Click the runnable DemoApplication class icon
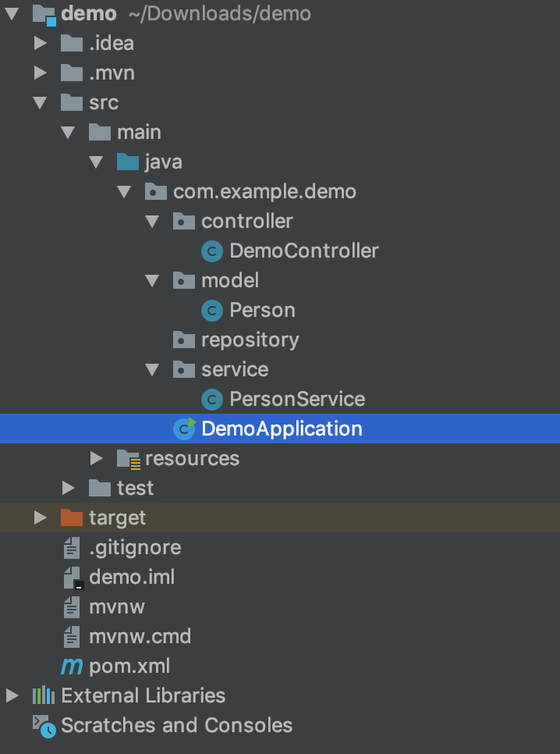The width and height of the screenshot is (560, 754). (x=185, y=429)
